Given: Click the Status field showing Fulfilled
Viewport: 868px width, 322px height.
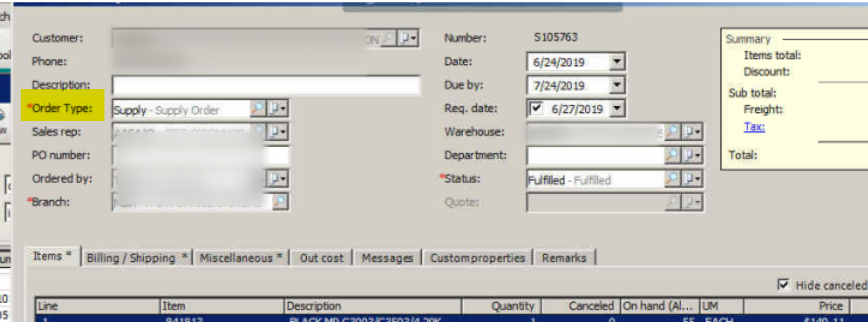Looking at the screenshot, I should click(595, 179).
